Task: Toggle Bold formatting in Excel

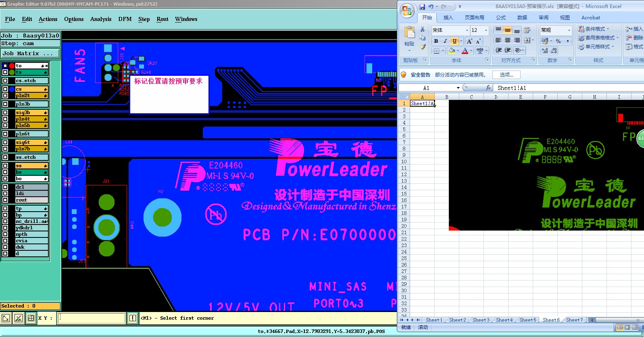Action: [436, 41]
